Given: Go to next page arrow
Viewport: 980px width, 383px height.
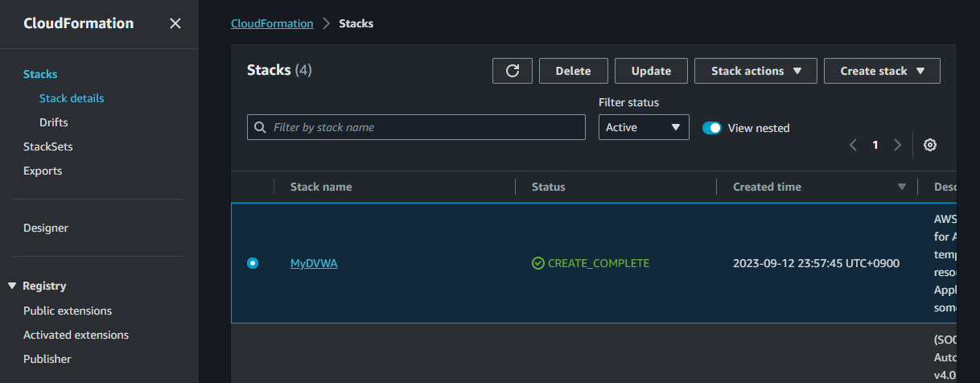Looking at the screenshot, I should [898, 146].
